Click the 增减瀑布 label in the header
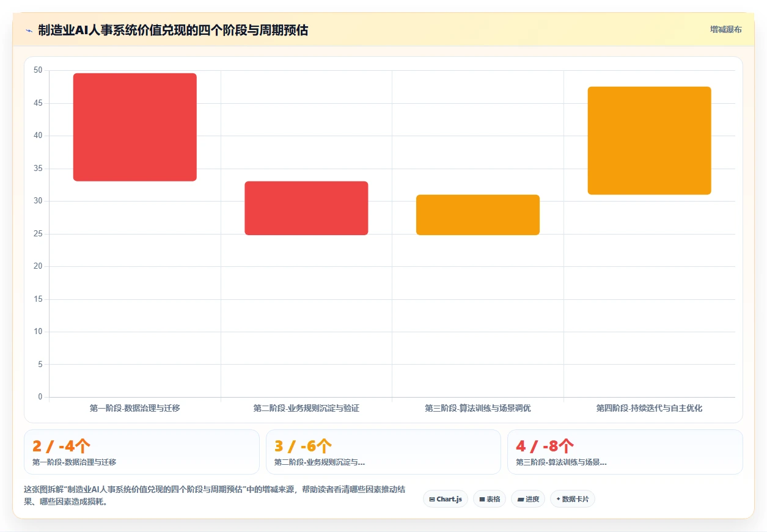This screenshot has height=532, width=767. [x=725, y=29]
